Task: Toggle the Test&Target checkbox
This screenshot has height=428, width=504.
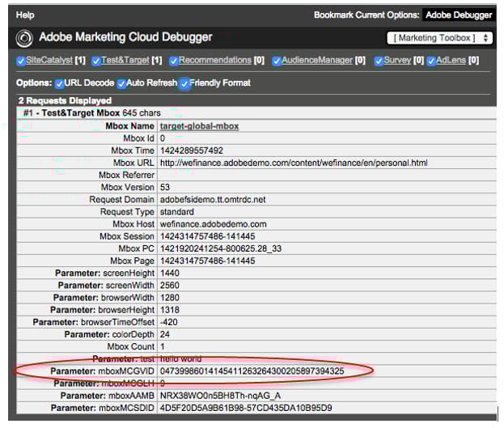Action: (x=95, y=61)
